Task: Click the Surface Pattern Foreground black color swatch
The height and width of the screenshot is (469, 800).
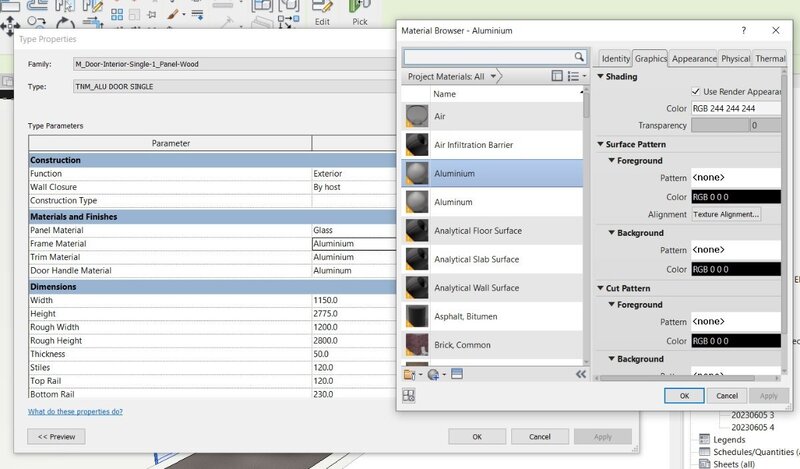Action: (738, 197)
